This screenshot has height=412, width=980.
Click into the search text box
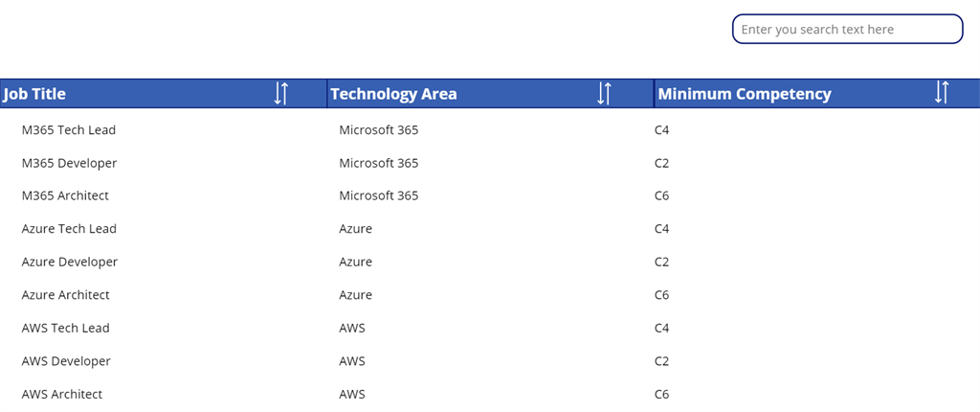coord(847,30)
